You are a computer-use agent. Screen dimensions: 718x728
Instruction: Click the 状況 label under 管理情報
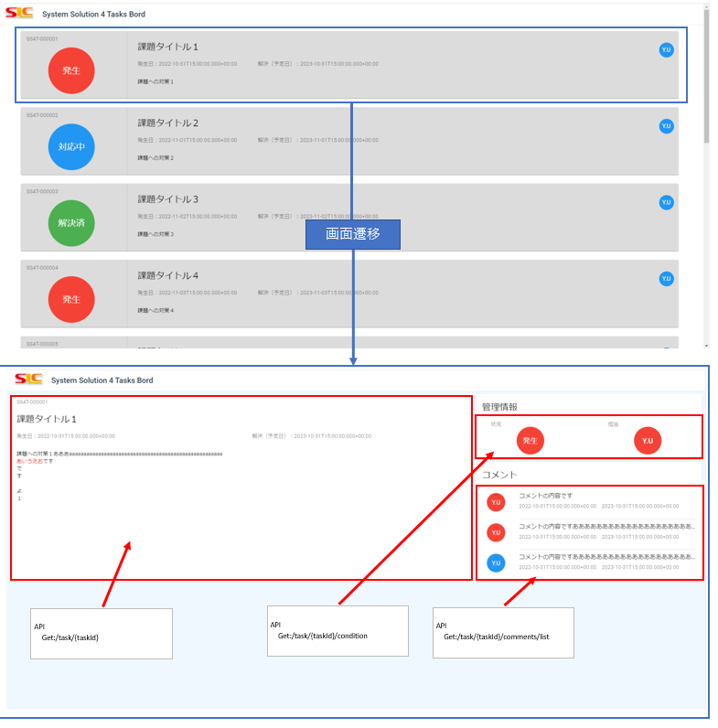coord(496,423)
